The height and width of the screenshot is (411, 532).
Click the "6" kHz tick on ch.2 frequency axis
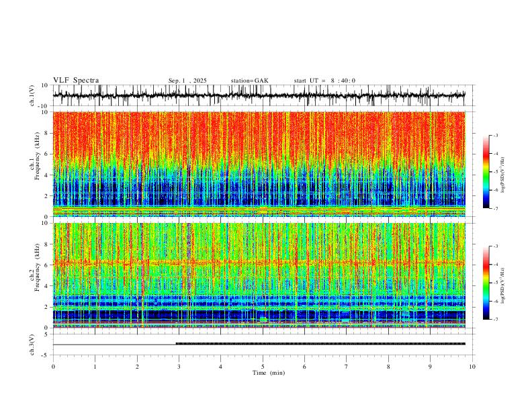(46, 265)
